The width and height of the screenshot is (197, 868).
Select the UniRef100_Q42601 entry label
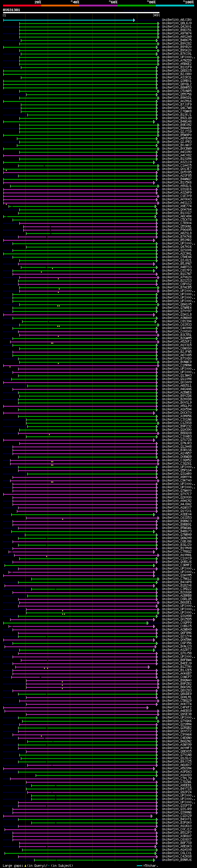click(x=176, y=26)
